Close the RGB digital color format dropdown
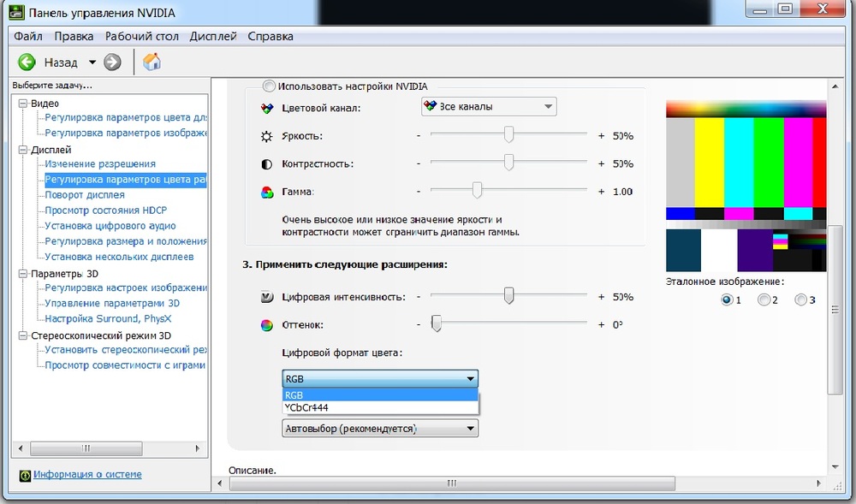 point(380,378)
